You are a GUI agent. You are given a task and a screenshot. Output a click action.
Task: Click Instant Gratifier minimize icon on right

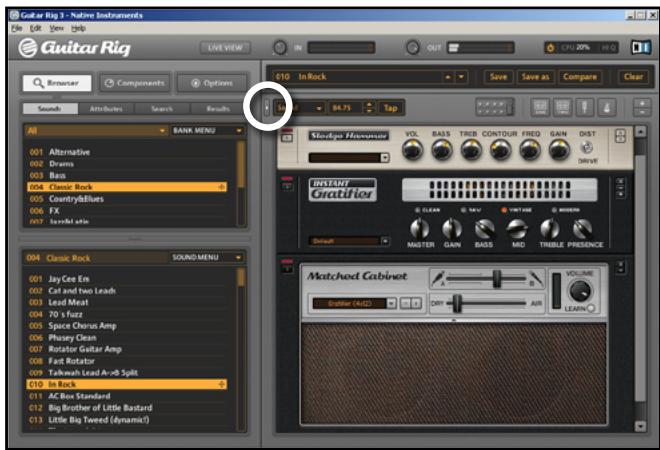[x=620, y=188]
